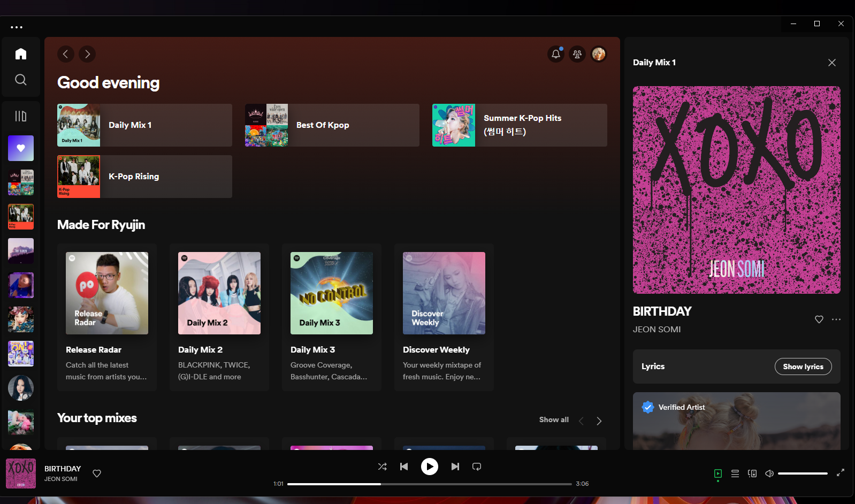This screenshot has height=504, width=855.
Task: Click the song progress bar
Action: 430,484
